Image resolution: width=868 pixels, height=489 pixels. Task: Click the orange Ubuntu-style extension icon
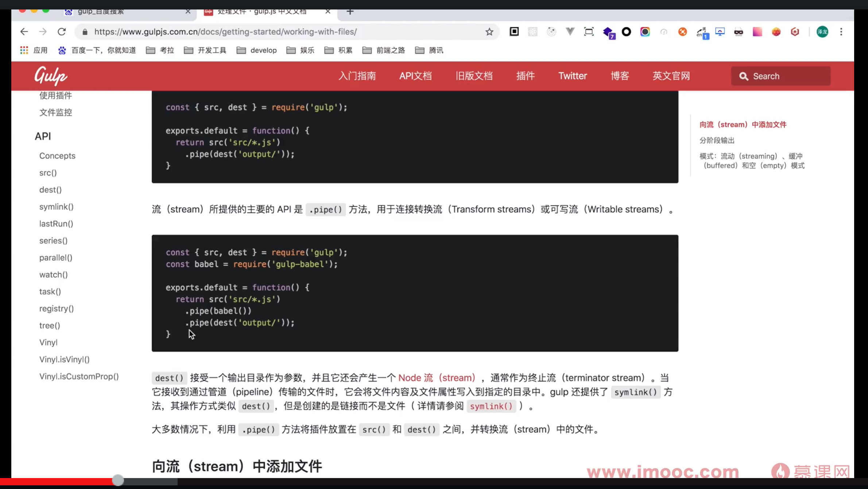tap(683, 32)
